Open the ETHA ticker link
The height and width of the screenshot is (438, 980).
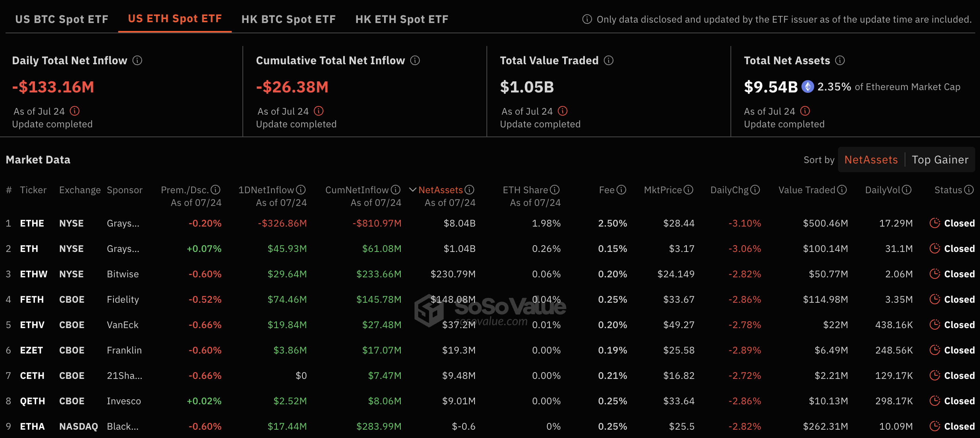pyautogui.click(x=32, y=426)
